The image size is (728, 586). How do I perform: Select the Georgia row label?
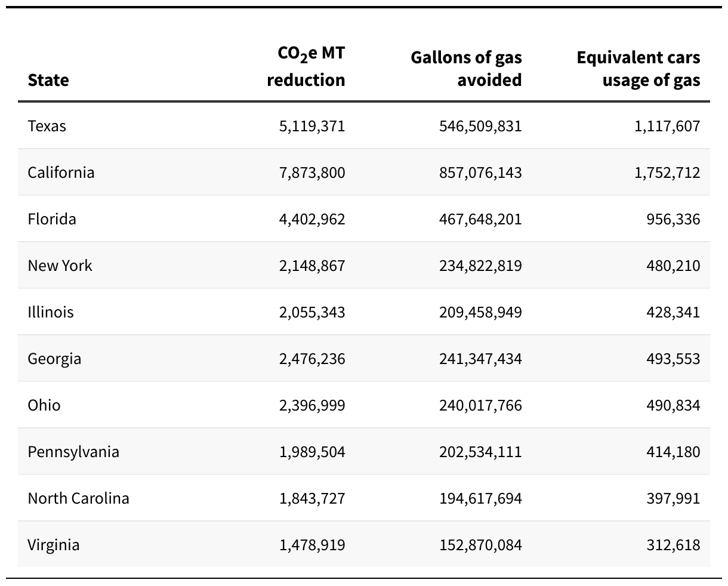pos(54,359)
